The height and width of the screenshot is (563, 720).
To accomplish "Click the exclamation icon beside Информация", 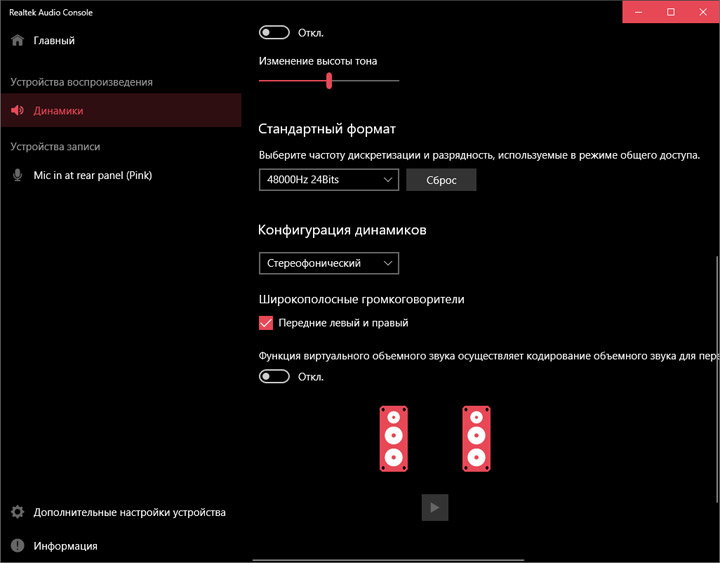I will [17, 546].
